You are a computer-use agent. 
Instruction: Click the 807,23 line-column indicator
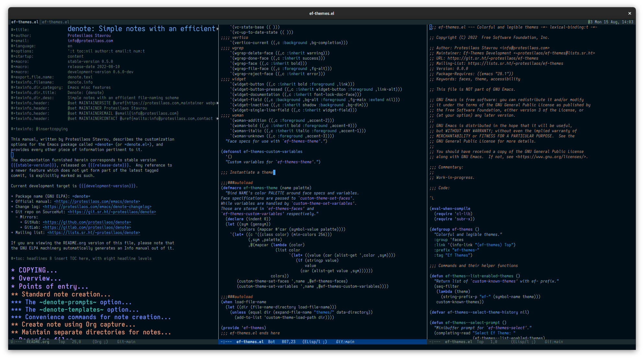coord(288,342)
